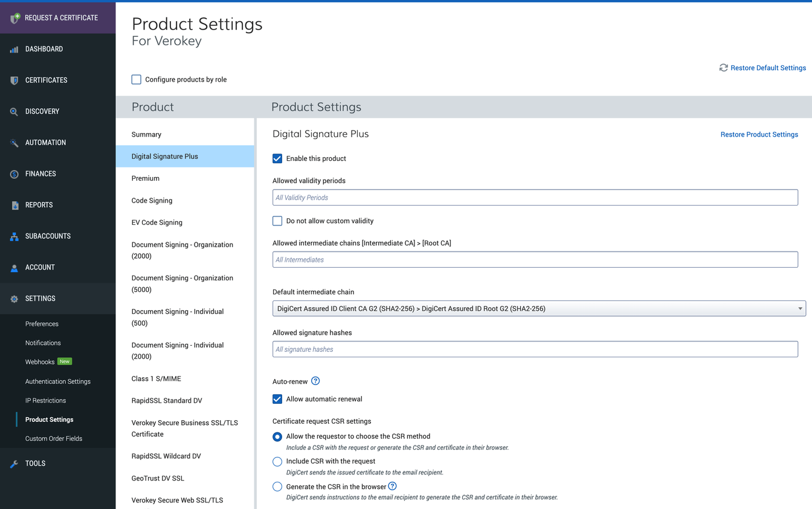
Task: Switch to the Premium product tab
Action: (x=146, y=178)
